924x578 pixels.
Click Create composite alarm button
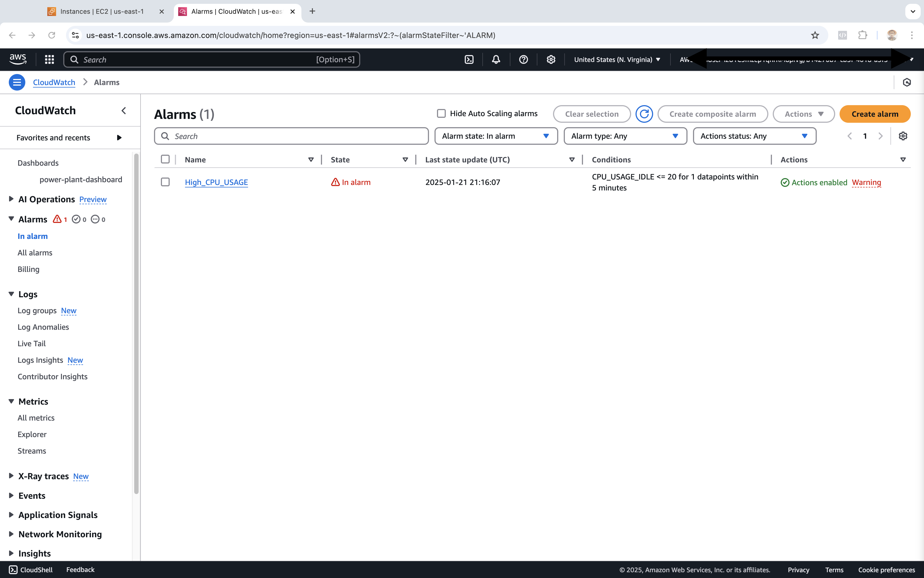click(x=713, y=114)
